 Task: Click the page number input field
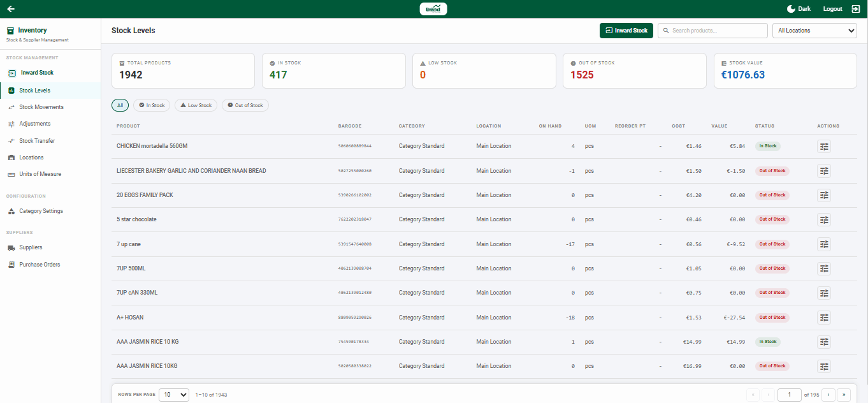[x=790, y=395]
